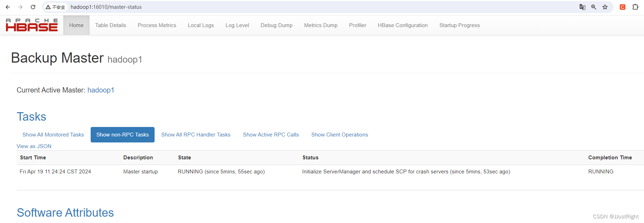
Task: Click the Initialize ServerManager status text
Action: click(406, 172)
